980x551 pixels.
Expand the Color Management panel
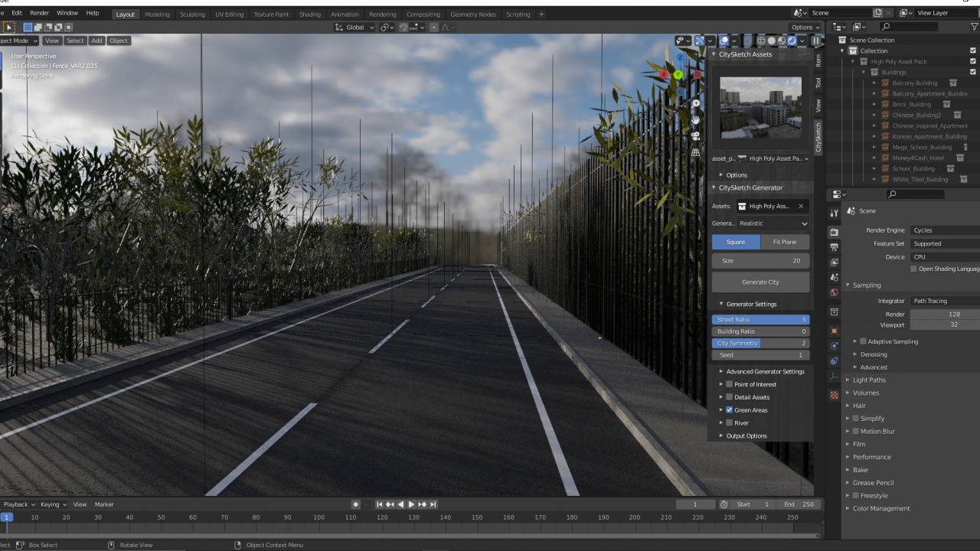(x=881, y=509)
